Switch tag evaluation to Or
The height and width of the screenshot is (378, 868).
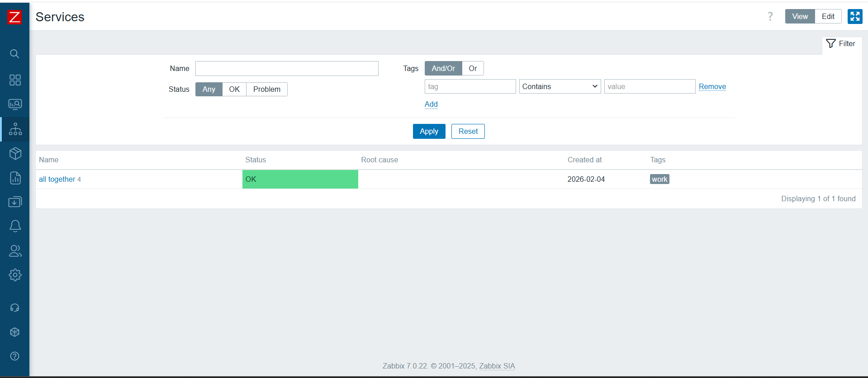point(473,69)
